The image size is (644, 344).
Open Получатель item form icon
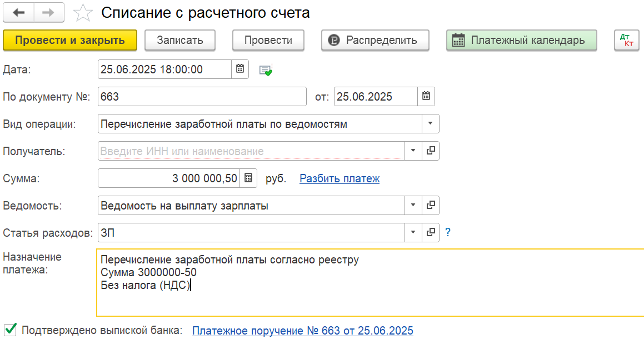431,151
